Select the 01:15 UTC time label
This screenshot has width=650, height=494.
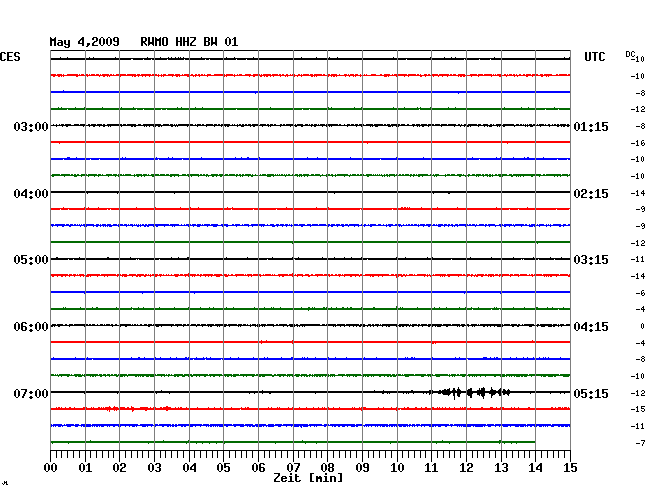[591, 126]
